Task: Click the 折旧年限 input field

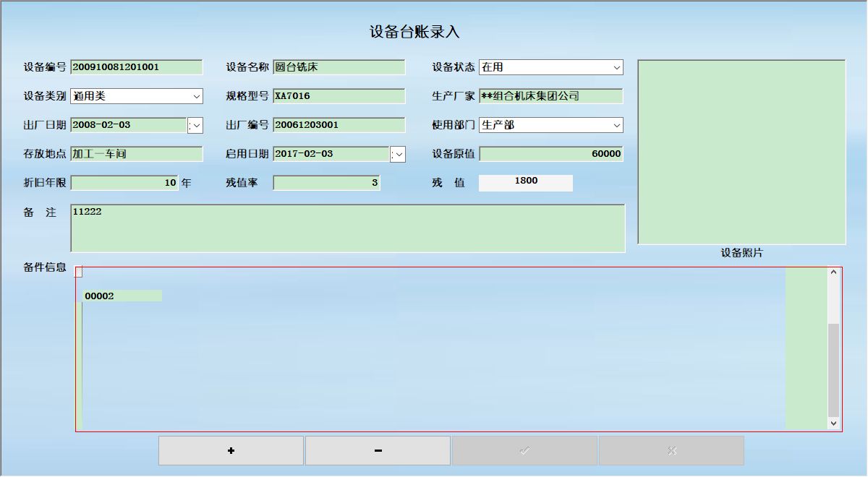Action: 124,183
